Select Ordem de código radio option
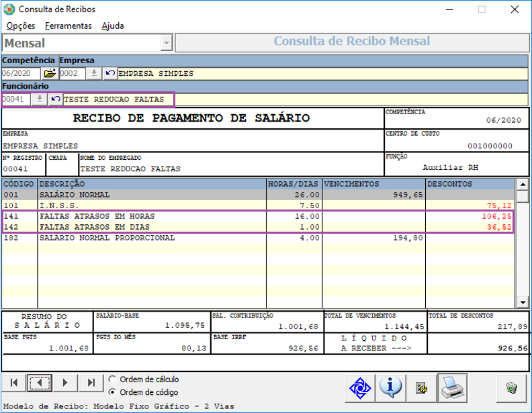 [112, 392]
